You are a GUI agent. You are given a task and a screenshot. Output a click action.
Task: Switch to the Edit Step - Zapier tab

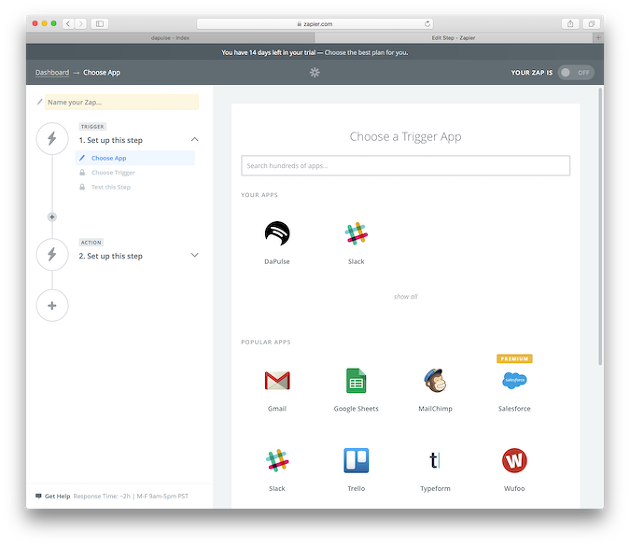(454, 38)
